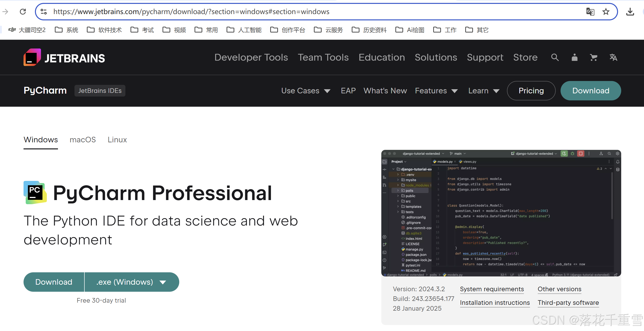Click the Download button for PyCharm Professional

[54, 282]
